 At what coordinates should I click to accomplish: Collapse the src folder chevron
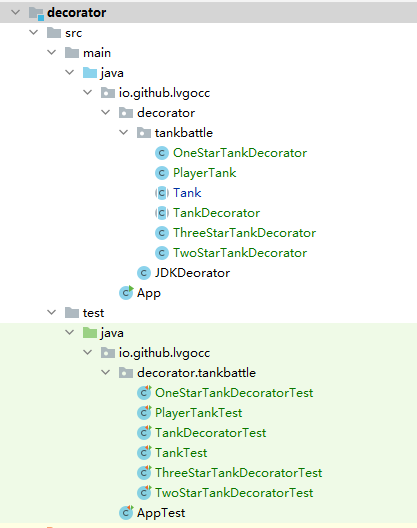[x=34, y=33]
